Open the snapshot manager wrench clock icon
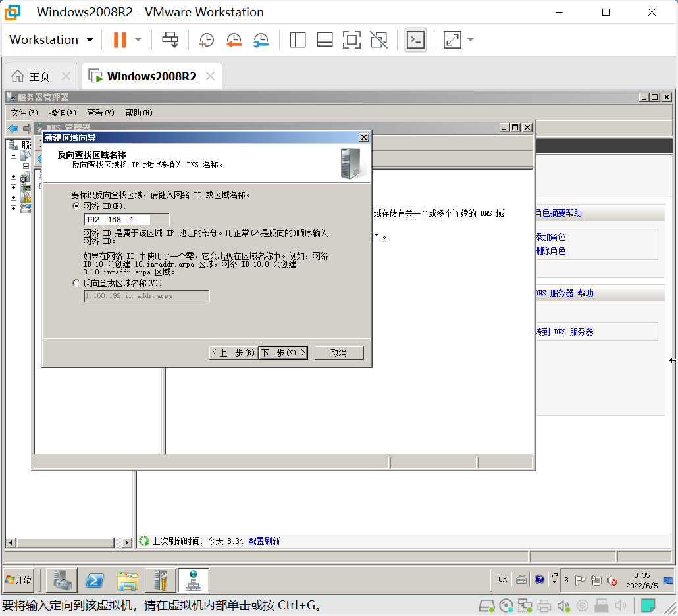This screenshot has width=678, height=616. 261,39
